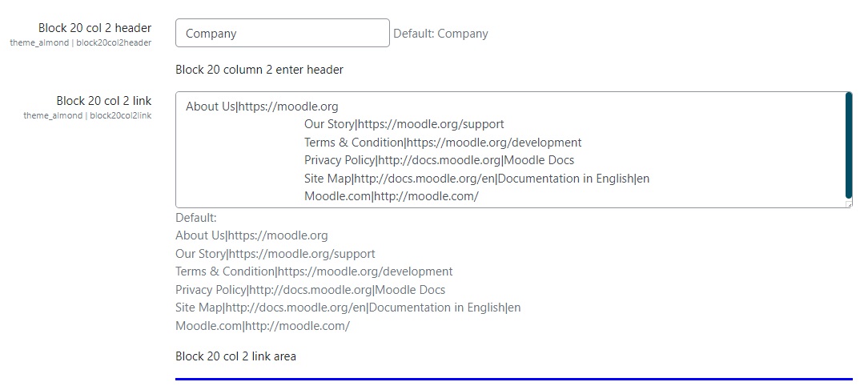The width and height of the screenshot is (868, 386).
Task: Click 'Our Story' line inside the textarea
Action: pyautogui.click(x=404, y=124)
